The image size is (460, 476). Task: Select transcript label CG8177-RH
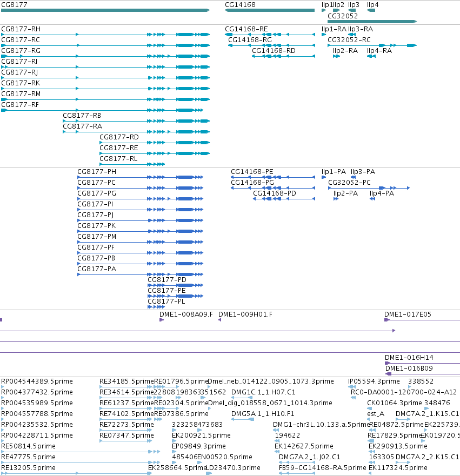pyautogui.click(x=21, y=29)
